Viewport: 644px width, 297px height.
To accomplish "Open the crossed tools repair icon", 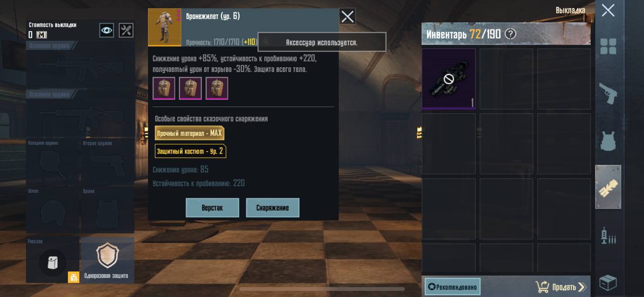I will pyautogui.click(x=126, y=30).
